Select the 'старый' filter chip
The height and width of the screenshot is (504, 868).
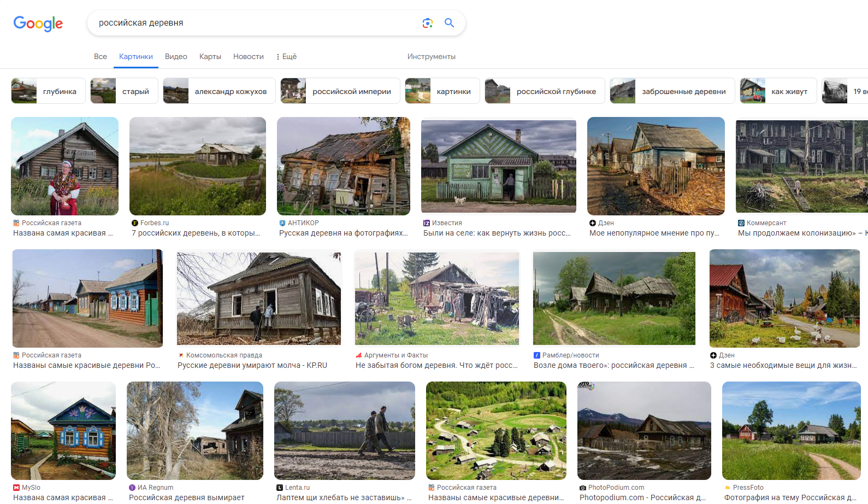(124, 91)
